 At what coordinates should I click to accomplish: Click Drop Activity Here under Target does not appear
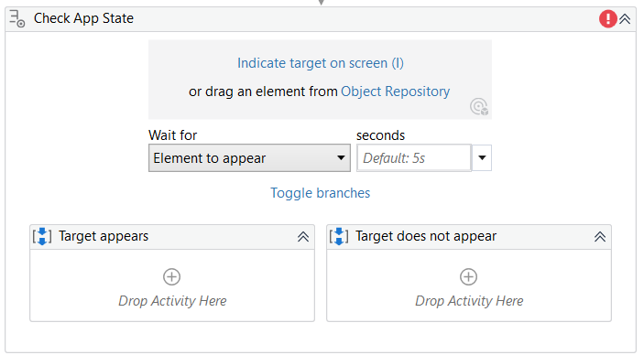[469, 301]
